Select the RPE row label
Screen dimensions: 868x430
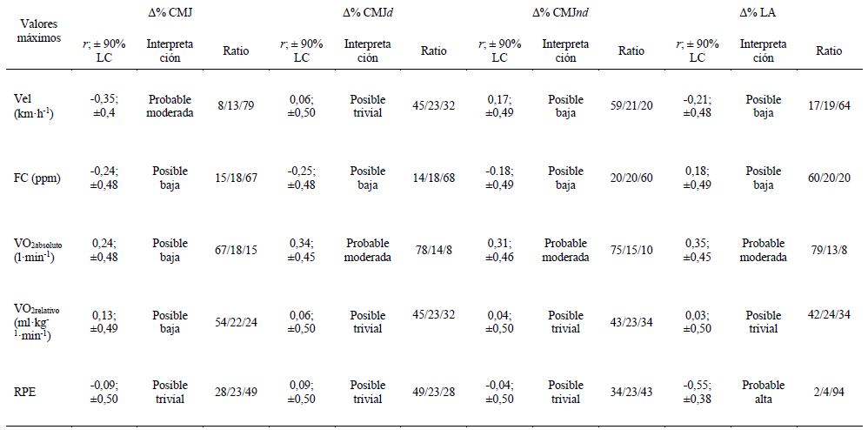click(25, 392)
